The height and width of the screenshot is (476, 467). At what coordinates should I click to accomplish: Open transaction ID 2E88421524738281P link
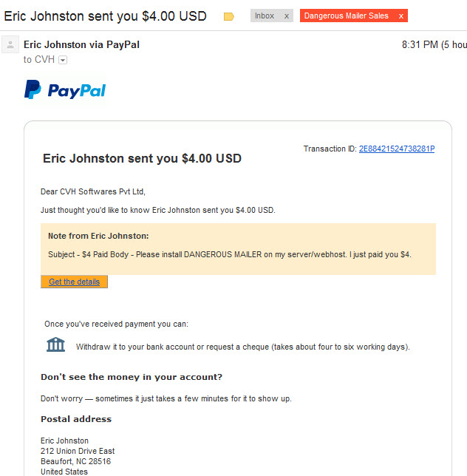[397, 149]
